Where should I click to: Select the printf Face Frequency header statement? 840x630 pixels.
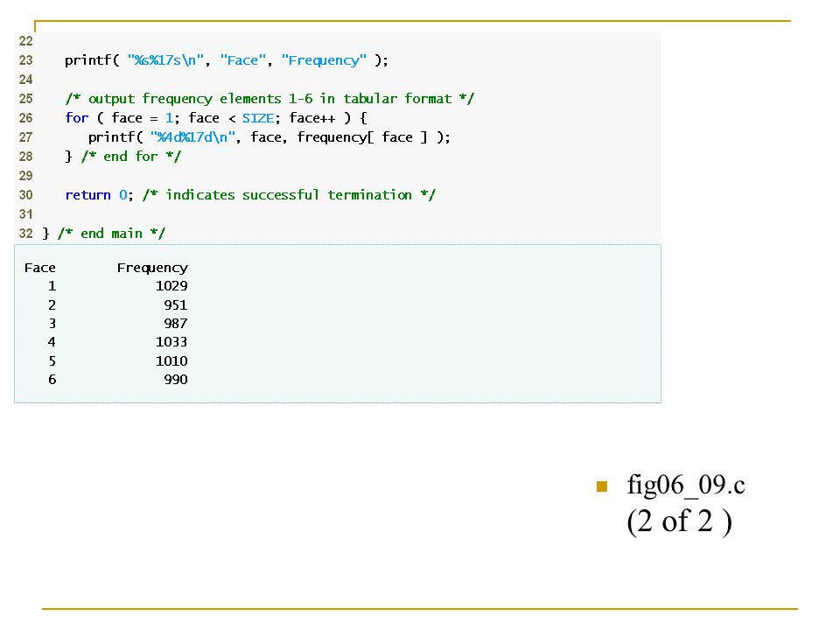click(226, 60)
